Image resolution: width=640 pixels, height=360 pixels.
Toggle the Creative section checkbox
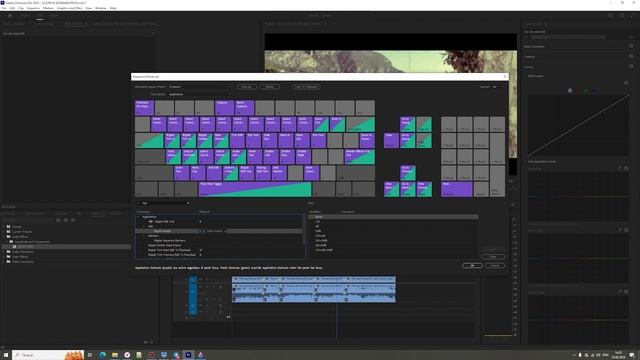pyautogui.click(x=631, y=56)
